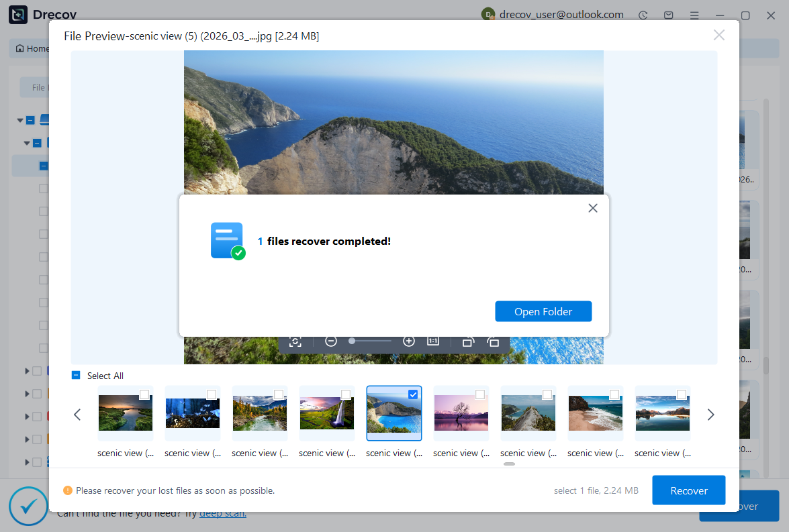The width and height of the screenshot is (789, 532).
Task: Close the recover completed dialog
Action: point(592,208)
